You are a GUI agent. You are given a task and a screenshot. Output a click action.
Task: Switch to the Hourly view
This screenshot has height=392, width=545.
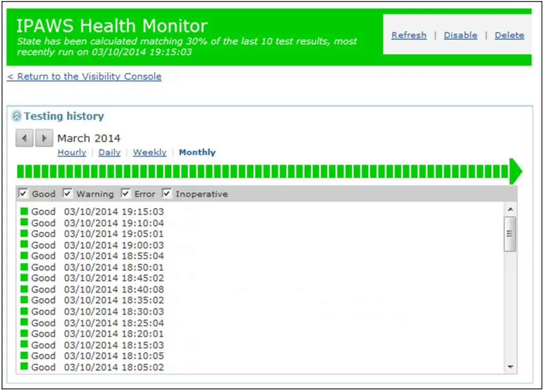click(x=72, y=153)
